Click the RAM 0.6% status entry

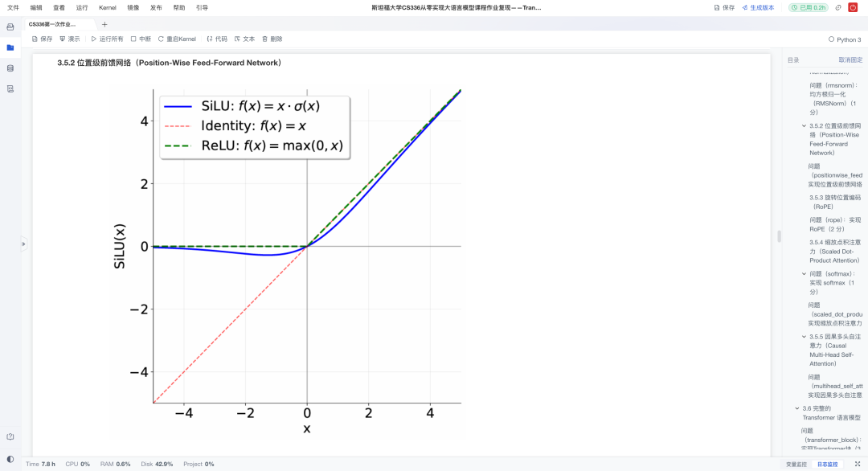click(x=115, y=465)
